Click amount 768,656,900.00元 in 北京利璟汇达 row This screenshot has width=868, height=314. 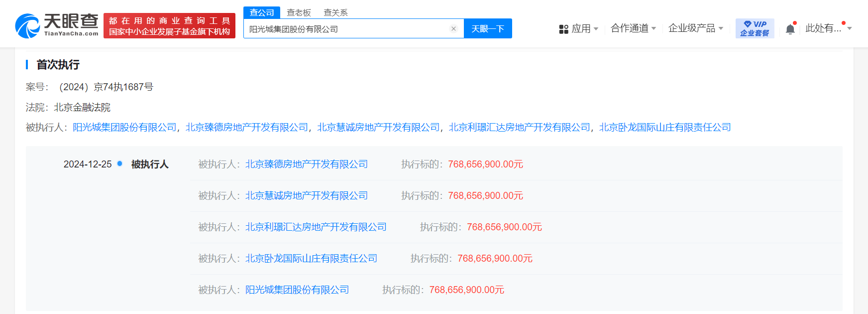tap(504, 227)
